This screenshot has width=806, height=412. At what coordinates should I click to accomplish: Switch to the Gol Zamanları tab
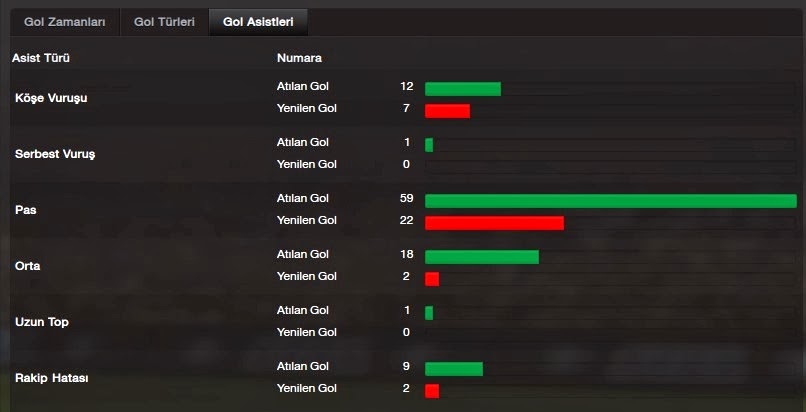65,23
